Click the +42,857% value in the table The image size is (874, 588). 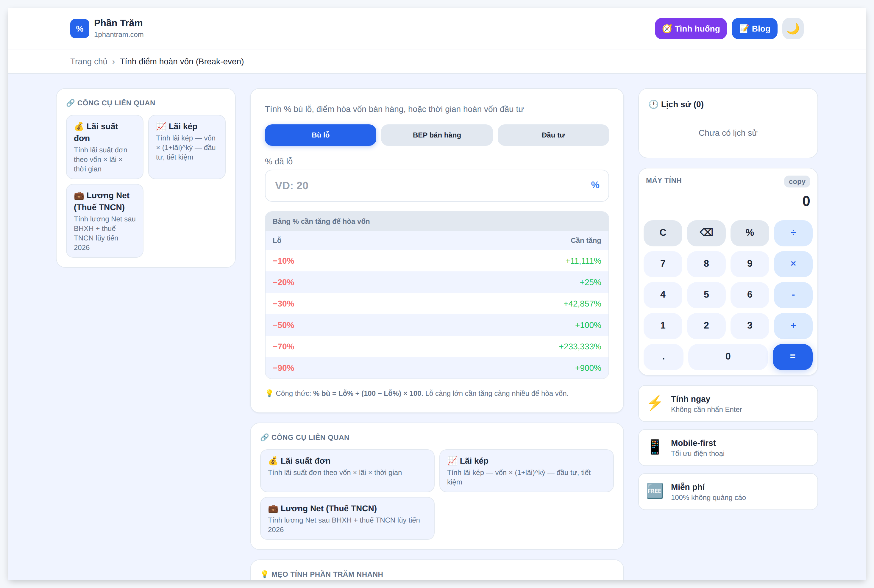[x=582, y=304]
